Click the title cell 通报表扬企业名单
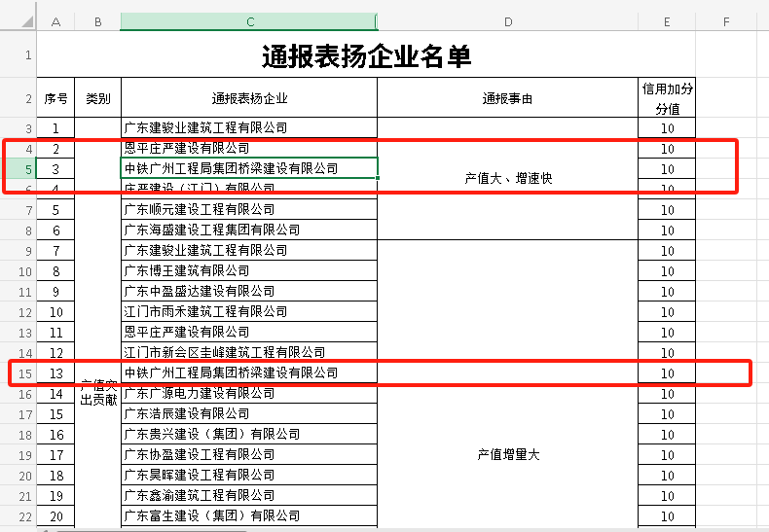Viewport: 769px width, 532px height. (x=366, y=54)
